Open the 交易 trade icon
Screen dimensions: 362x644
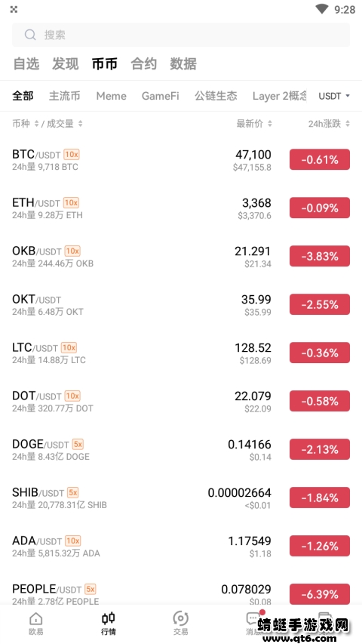point(180,618)
